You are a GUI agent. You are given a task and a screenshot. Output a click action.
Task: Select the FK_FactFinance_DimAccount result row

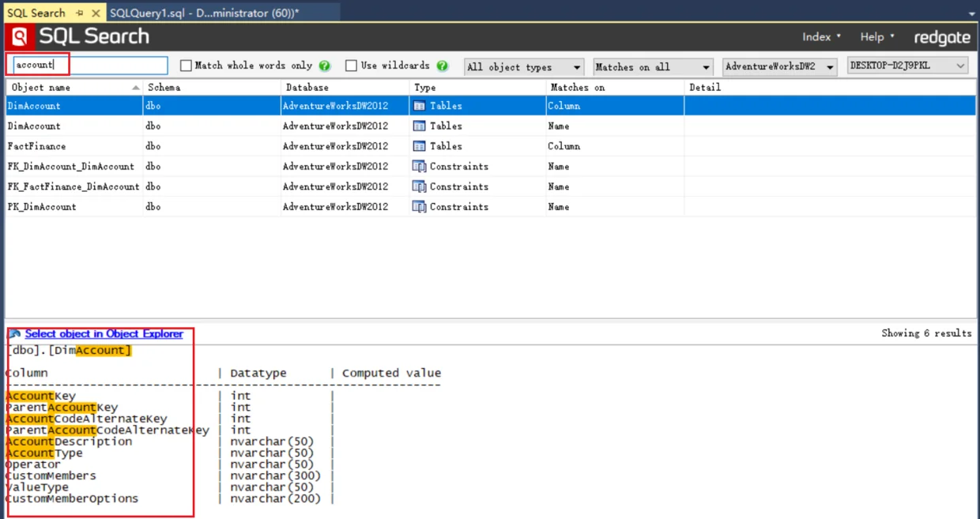click(x=491, y=186)
